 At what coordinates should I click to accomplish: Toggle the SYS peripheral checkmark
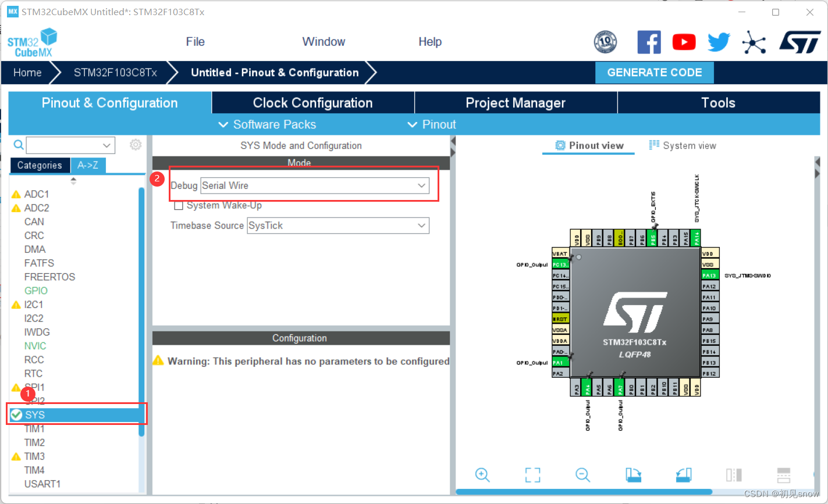16,414
